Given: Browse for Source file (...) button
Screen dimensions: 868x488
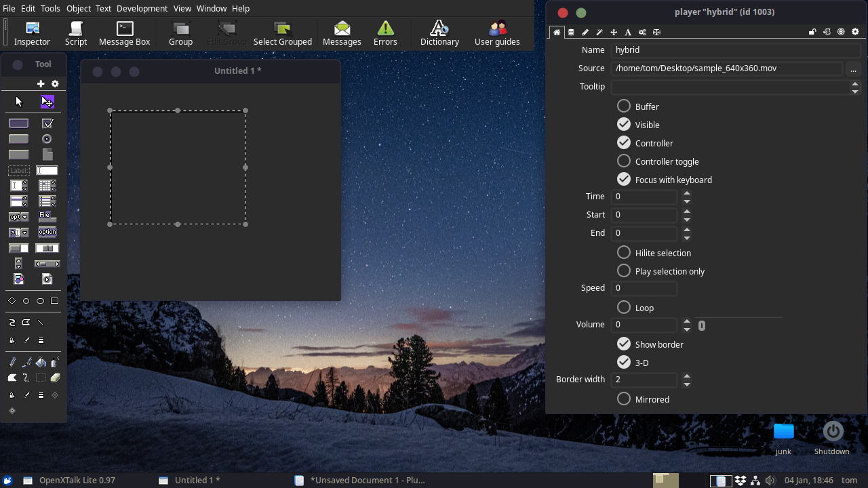Looking at the screenshot, I should (x=853, y=68).
